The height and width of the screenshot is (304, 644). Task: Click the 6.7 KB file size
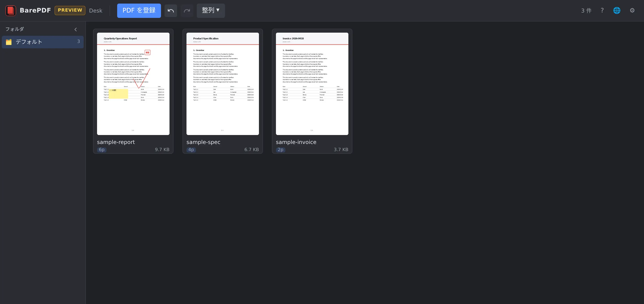[x=252, y=150]
